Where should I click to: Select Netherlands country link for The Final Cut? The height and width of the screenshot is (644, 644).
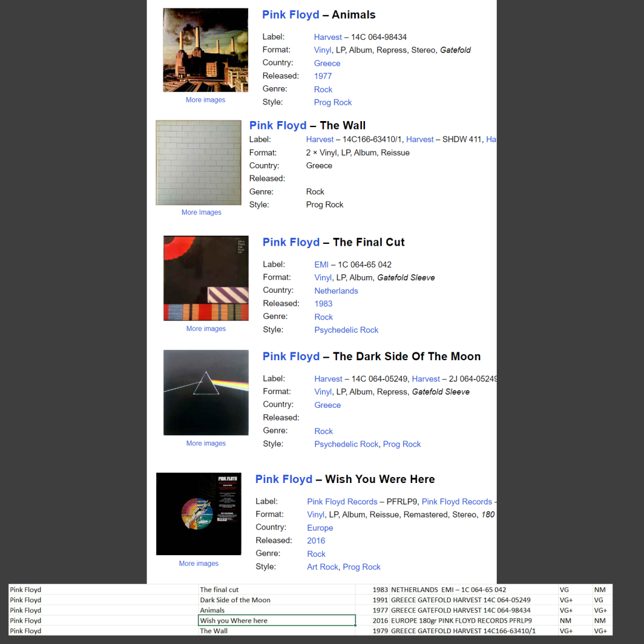click(336, 291)
